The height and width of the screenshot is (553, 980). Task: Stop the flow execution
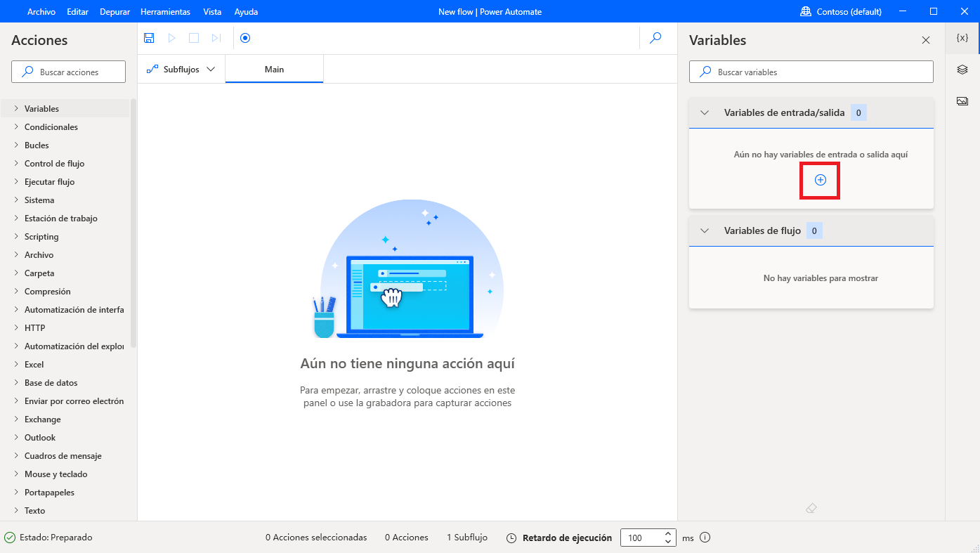click(194, 38)
